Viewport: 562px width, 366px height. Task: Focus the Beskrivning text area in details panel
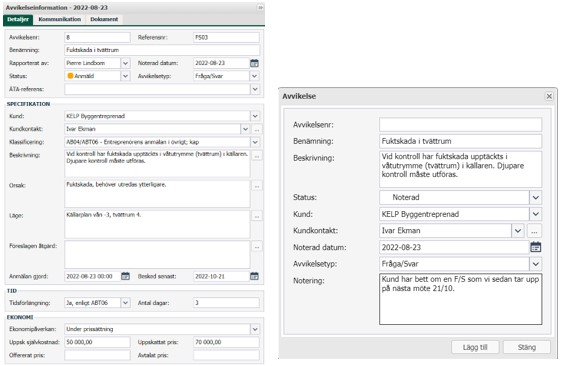[157, 163]
